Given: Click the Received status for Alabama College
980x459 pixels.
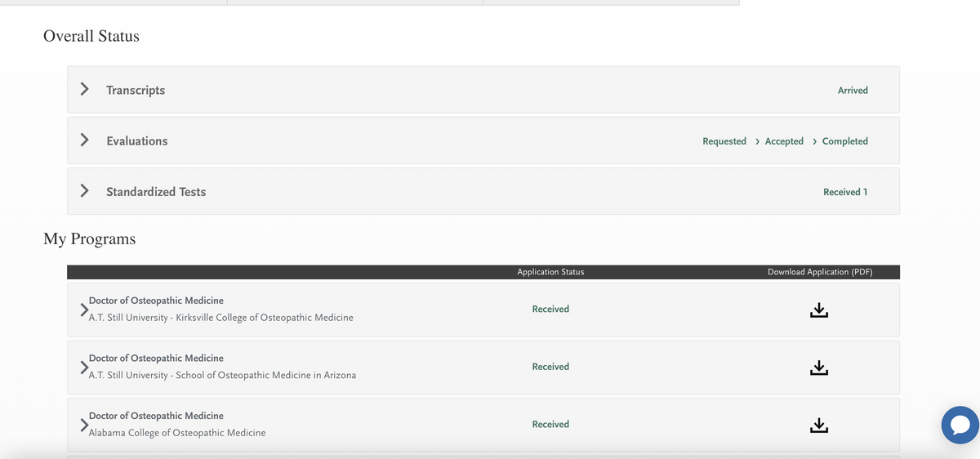Looking at the screenshot, I should click(550, 425).
